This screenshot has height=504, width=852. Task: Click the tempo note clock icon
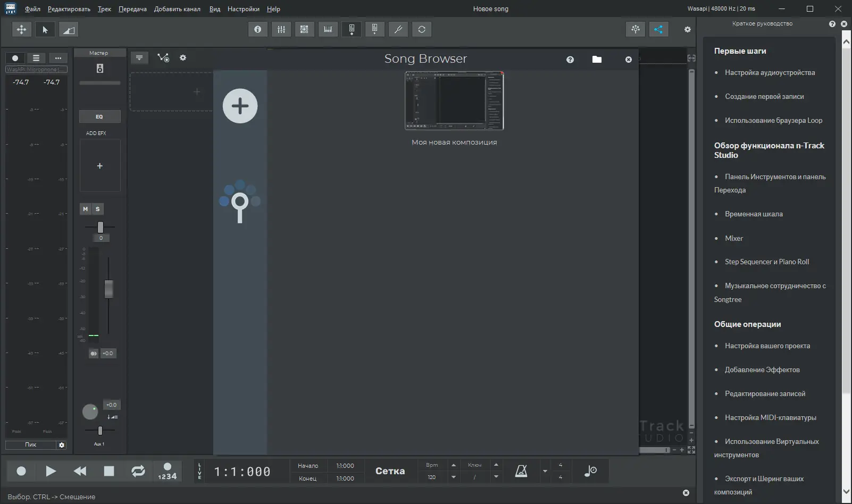590,471
